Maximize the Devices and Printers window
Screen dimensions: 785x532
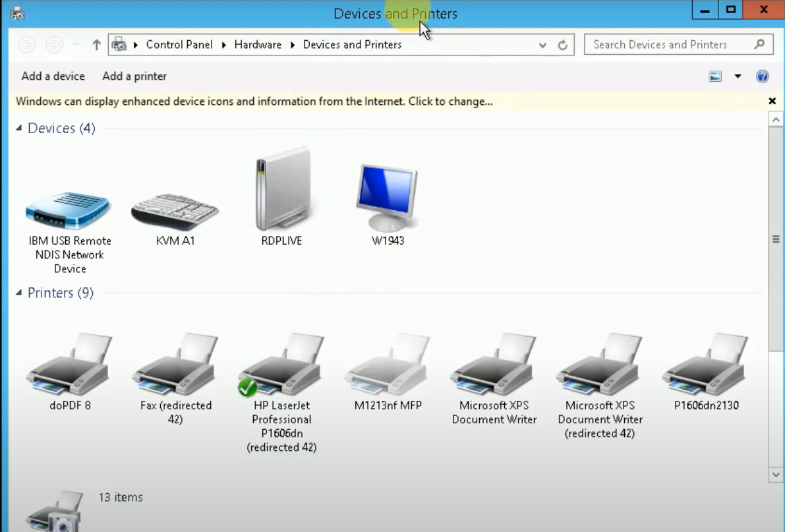[x=731, y=10]
